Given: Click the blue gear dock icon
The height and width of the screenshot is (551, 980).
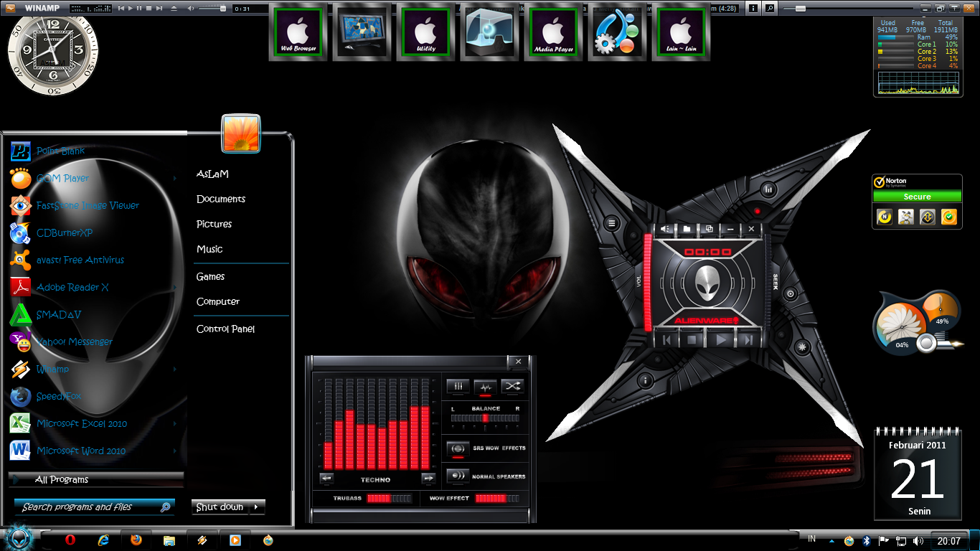Looking at the screenshot, I should (x=617, y=33).
